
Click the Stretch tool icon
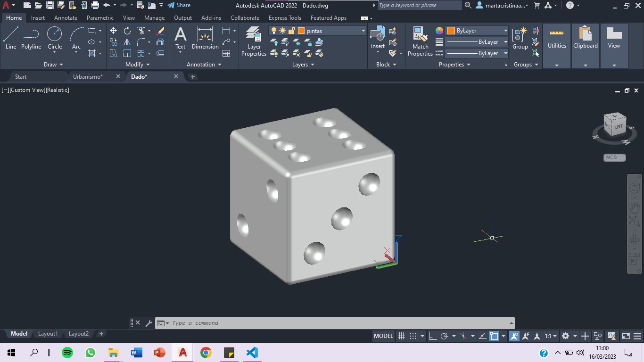[x=113, y=53]
